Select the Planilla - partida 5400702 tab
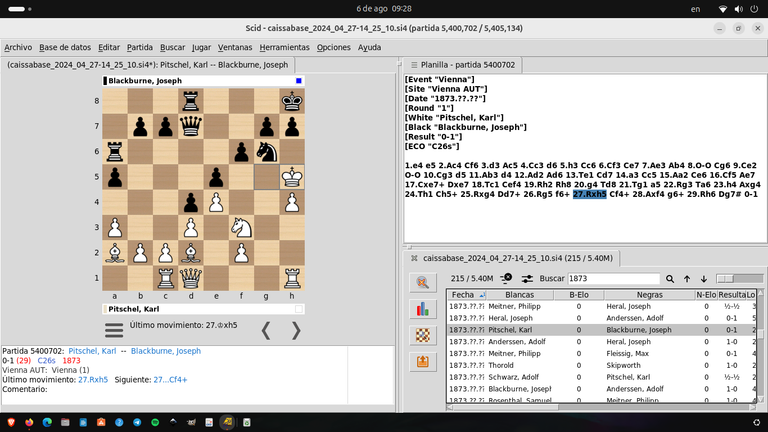Viewport: 768px width, 432px height. 463,65
